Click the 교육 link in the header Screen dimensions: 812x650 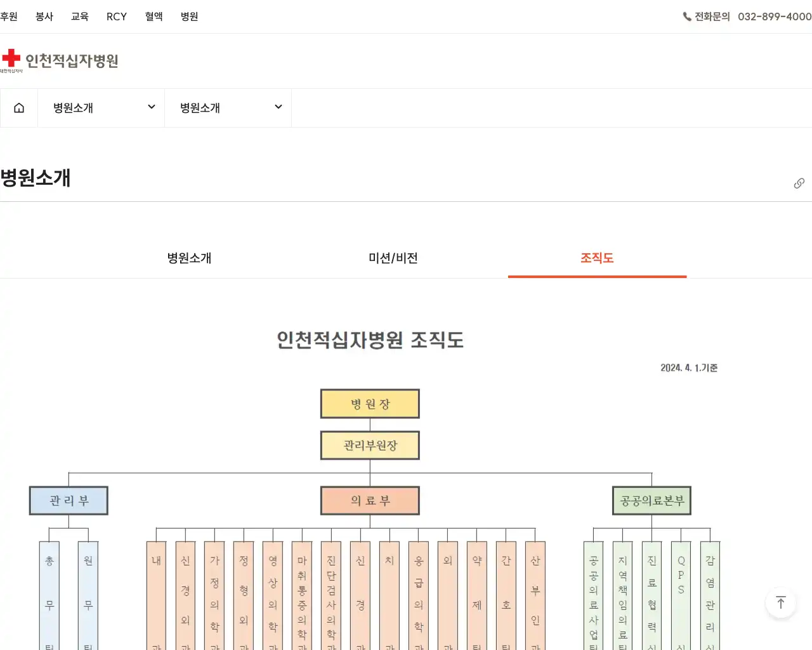[x=80, y=17]
